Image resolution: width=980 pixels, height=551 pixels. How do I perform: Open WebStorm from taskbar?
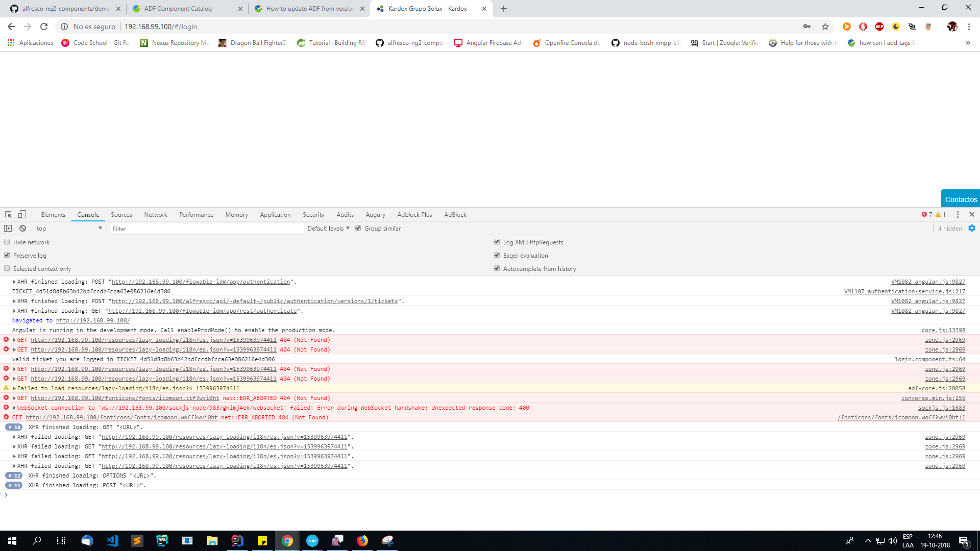tap(162, 541)
